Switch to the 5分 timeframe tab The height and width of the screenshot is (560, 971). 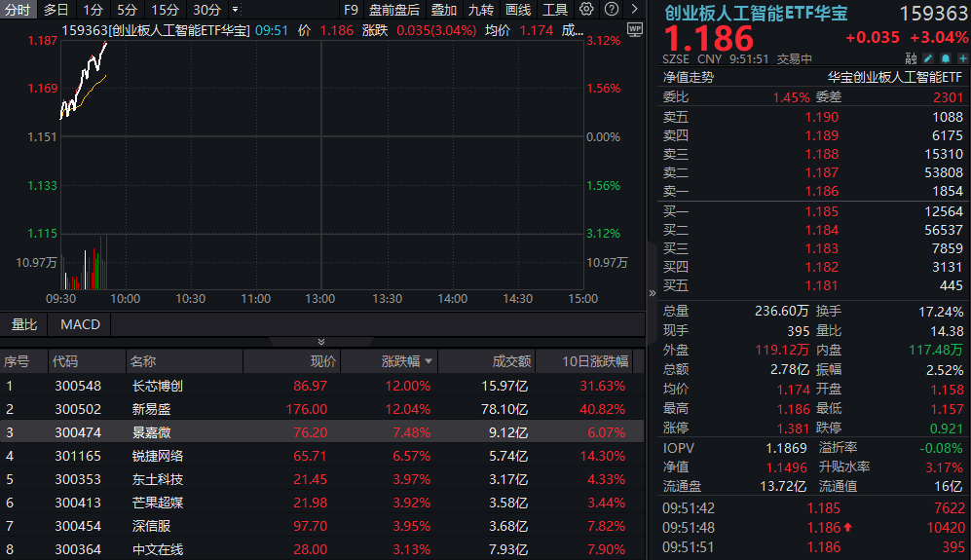click(x=127, y=10)
